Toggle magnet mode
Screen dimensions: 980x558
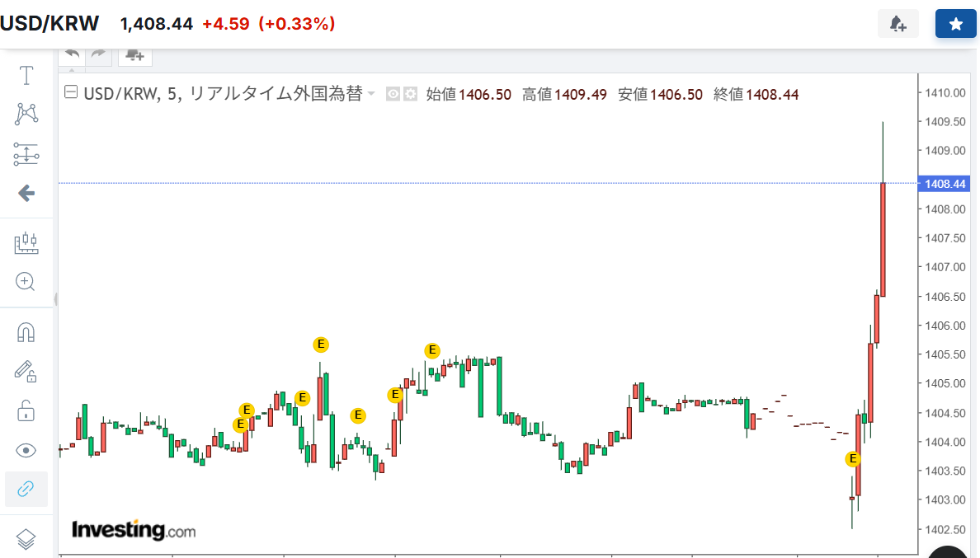click(26, 332)
